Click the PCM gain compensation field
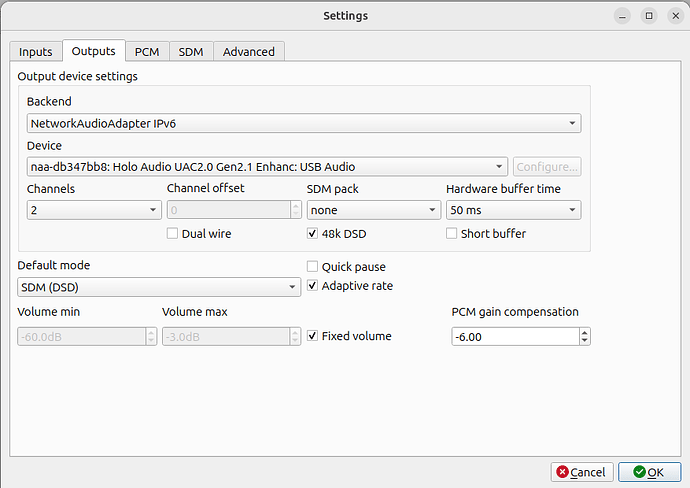This screenshot has width=690, height=488. pos(515,337)
